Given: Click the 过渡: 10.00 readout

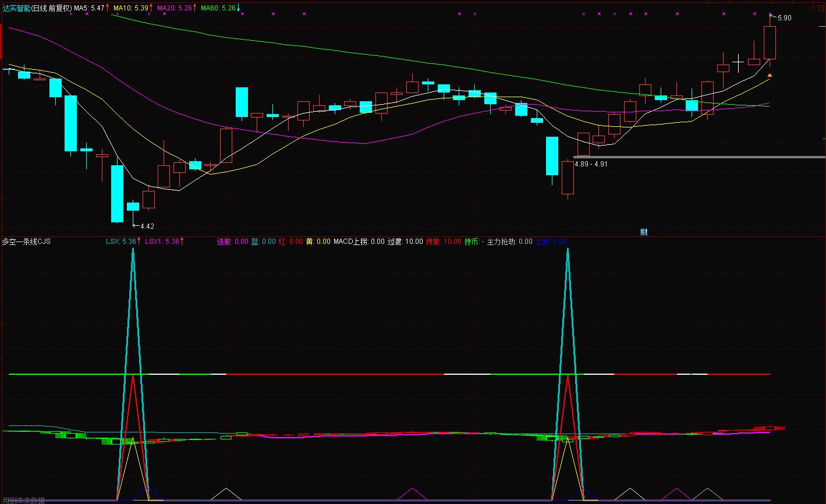Looking at the screenshot, I should (406, 242).
